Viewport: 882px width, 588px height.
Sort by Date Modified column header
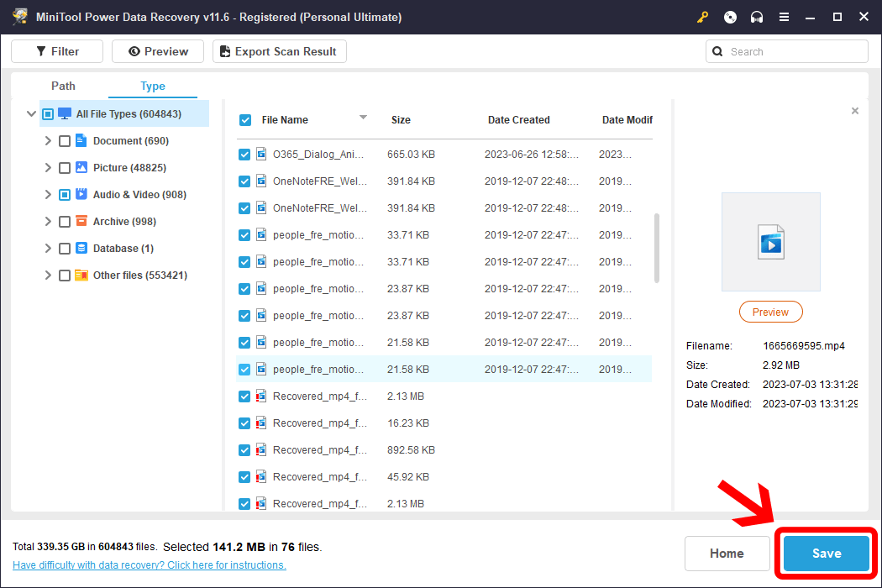click(627, 120)
